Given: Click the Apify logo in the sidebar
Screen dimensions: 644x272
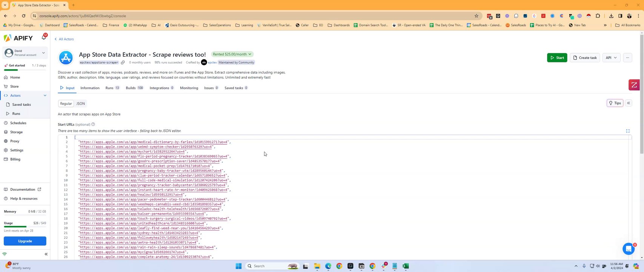Looking at the screenshot, I should [18, 38].
